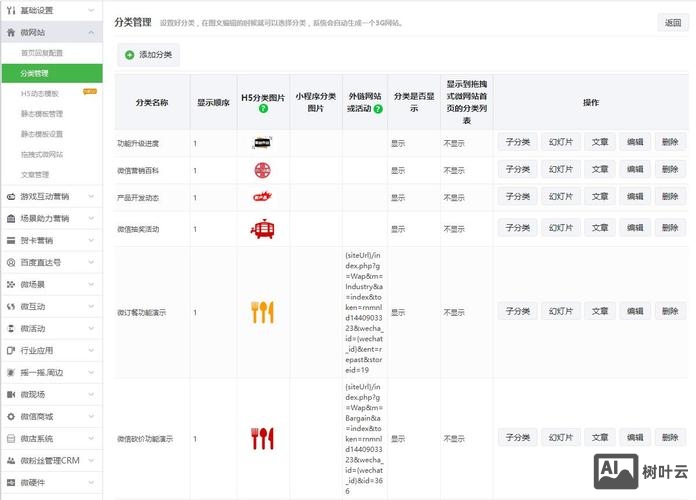
Task: Expand the 微信商城 chevron
Action: point(91,417)
